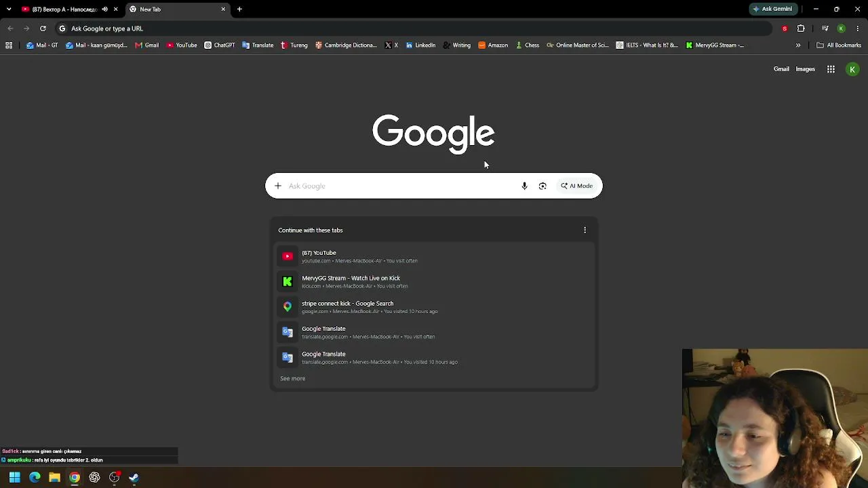Expand the list with See more
This screenshot has height=488, width=868.
pyautogui.click(x=293, y=378)
